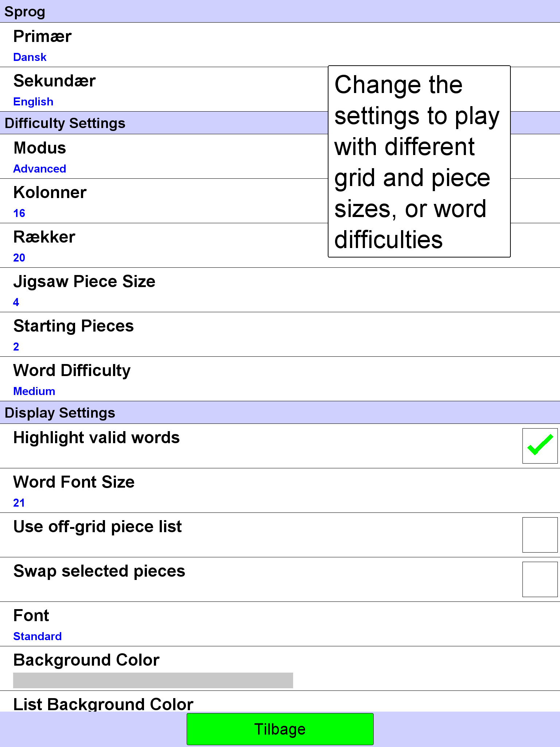Toggle the Highlight valid words checkbox

540,446
